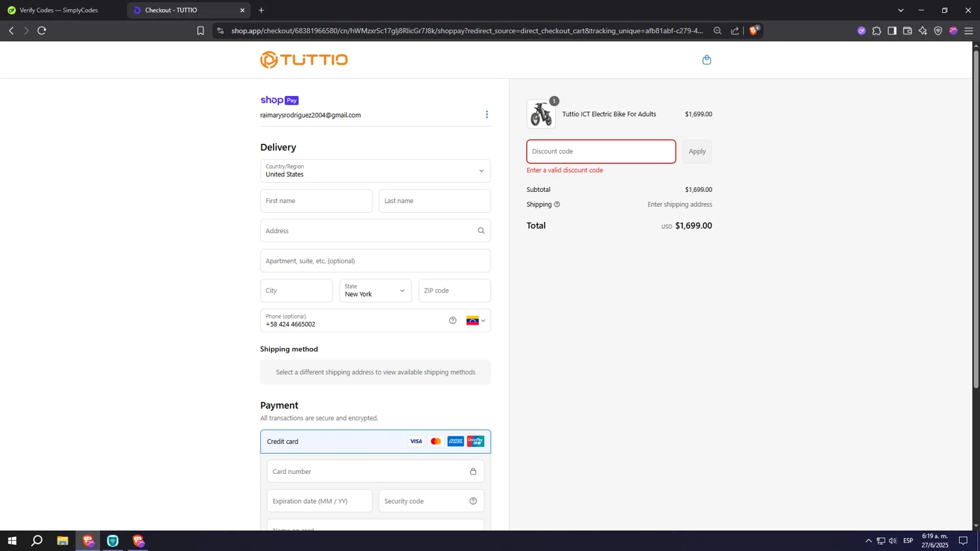Expand State dropdown showing New York
This screenshot has width=980, height=551.
point(376,291)
